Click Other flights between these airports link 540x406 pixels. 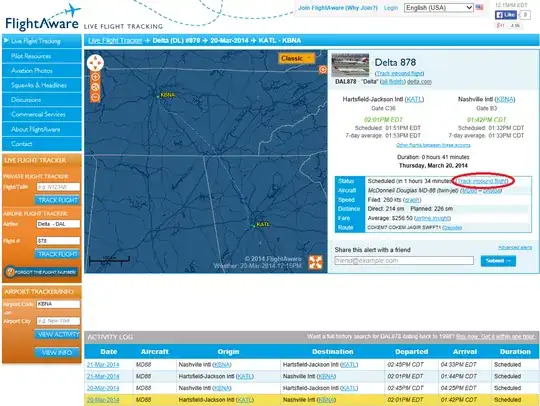click(433, 145)
